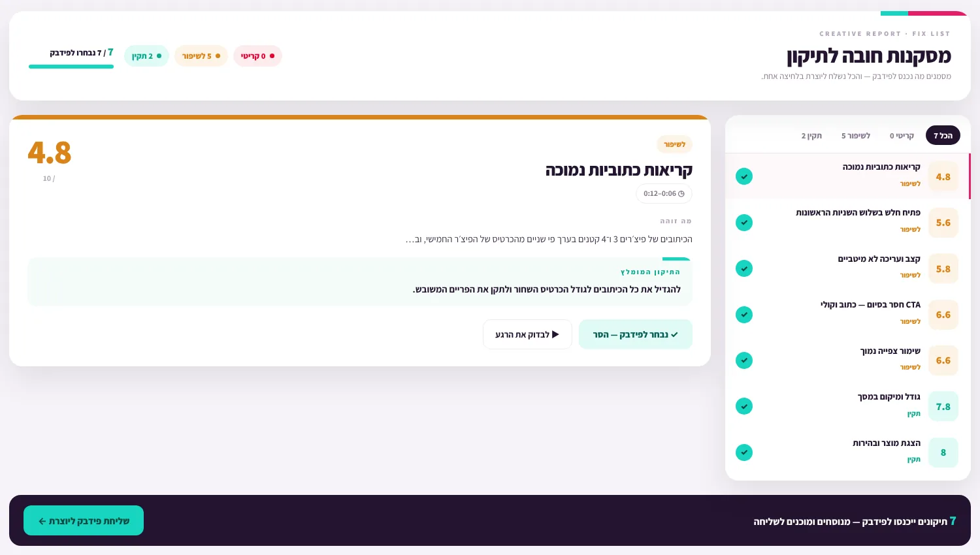Screen dimensions: 980x555
Task: Click the 0 קריטי chip in the header
Action: point(257,56)
